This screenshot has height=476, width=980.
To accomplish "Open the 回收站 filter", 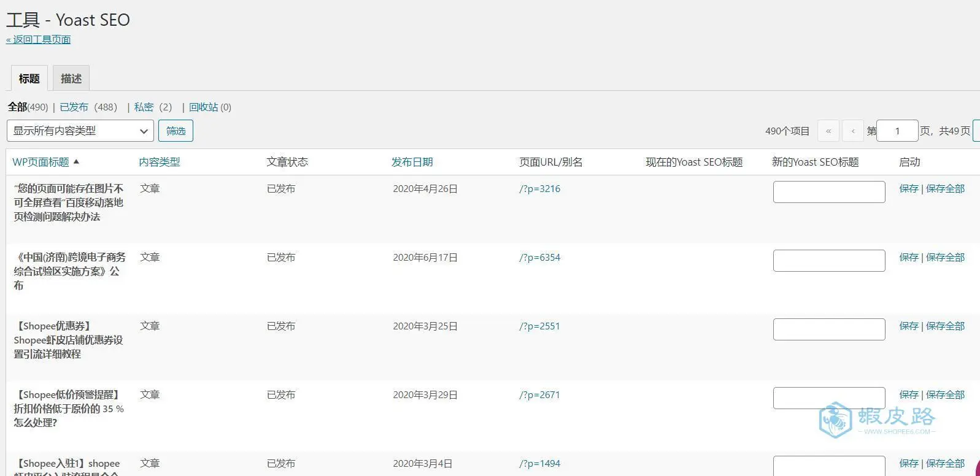I will (203, 107).
